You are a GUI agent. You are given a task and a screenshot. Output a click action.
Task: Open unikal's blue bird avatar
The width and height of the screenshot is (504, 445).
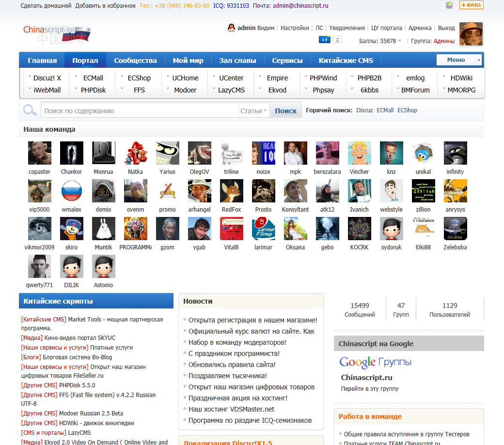tap(423, 153)
